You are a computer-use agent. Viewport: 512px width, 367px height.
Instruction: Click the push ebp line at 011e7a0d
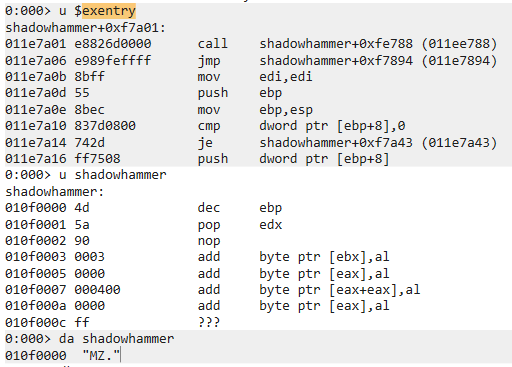[143, 93]
